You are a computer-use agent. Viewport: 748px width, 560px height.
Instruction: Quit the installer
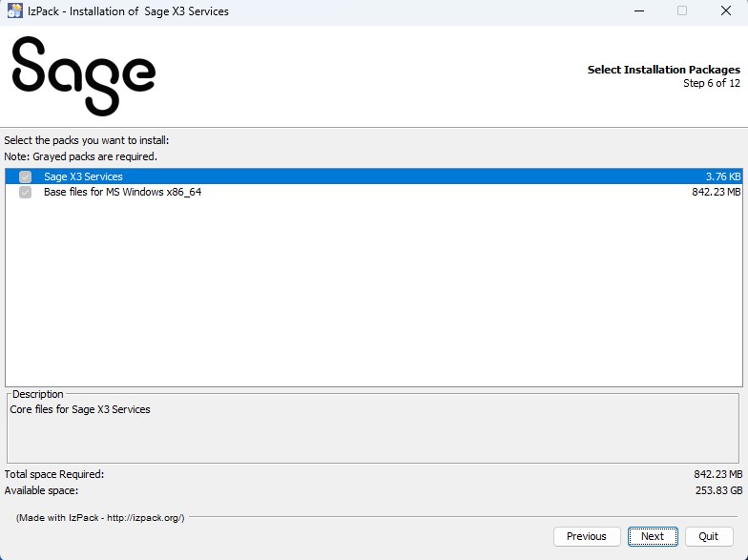coord(708,536)
